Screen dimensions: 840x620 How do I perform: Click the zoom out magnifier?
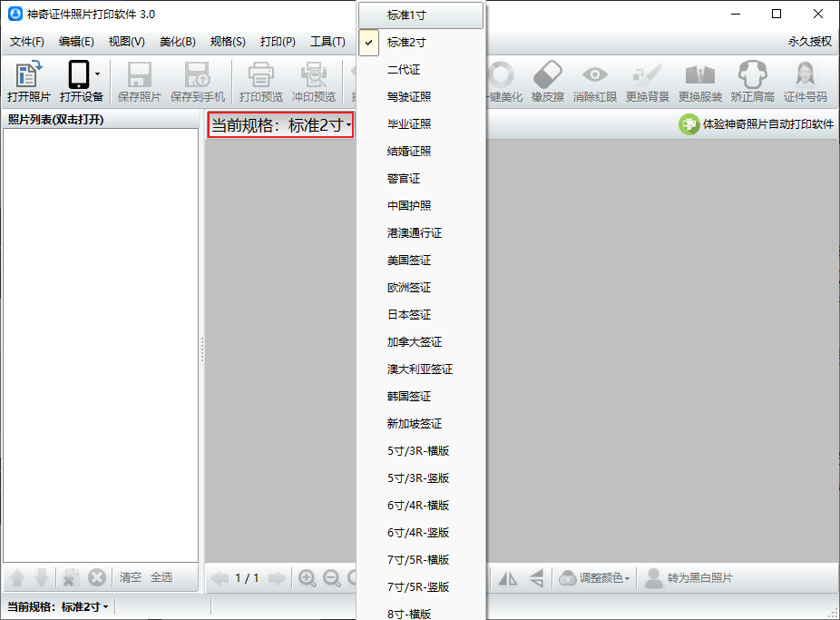tap(332, 578)
